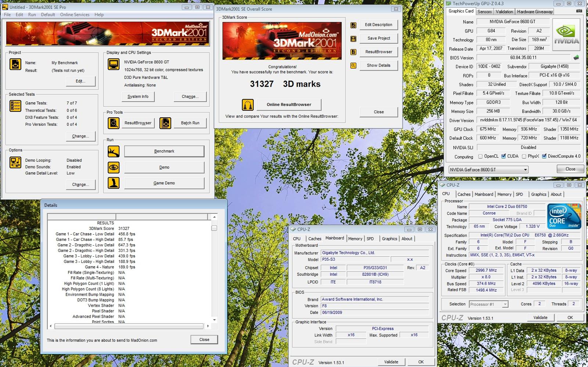Open the NVIDIA GeForce 8600 GT dropdown in GPU-Z

488,170
